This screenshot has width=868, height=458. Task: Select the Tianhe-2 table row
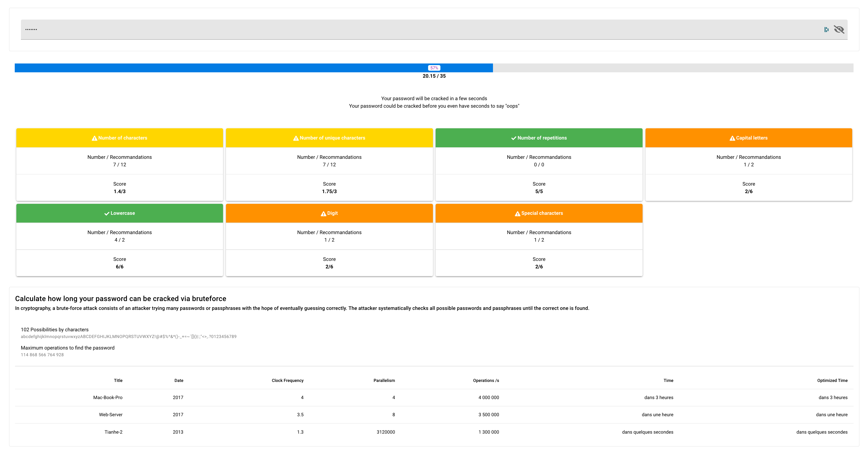pyautogui.click(x=434, y=432)
